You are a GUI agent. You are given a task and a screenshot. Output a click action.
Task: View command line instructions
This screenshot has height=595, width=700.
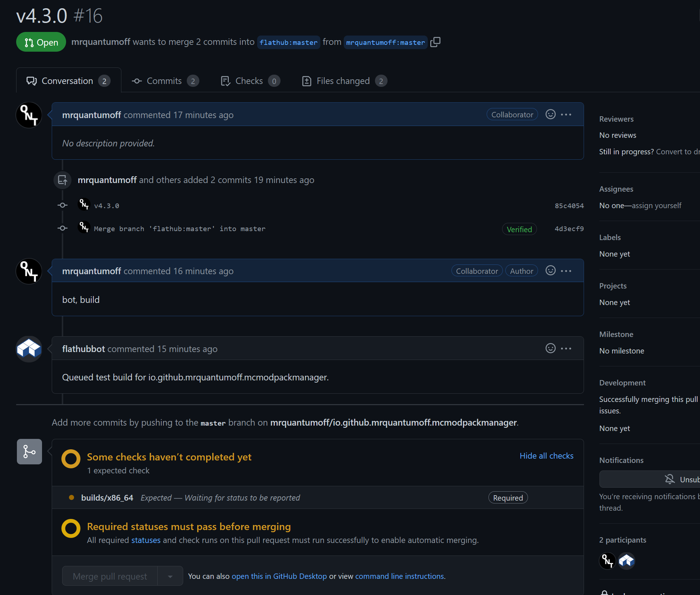(x=399, y=576)
